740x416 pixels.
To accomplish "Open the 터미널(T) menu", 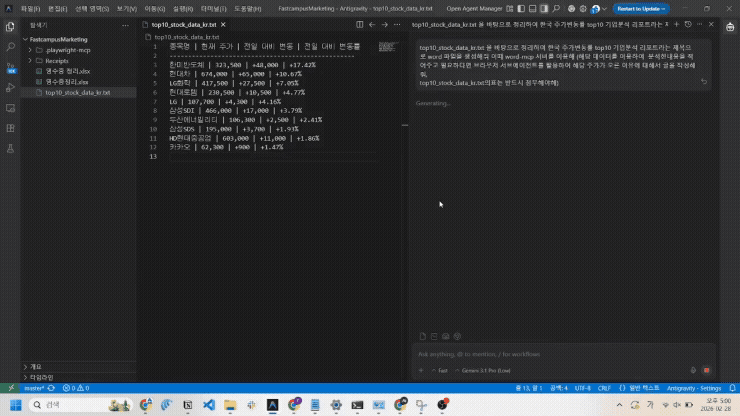I will tap(213, 8).
